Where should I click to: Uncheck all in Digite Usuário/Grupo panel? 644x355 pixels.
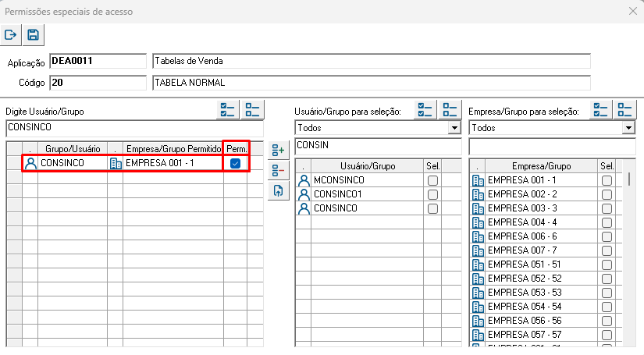click(252, 110)
